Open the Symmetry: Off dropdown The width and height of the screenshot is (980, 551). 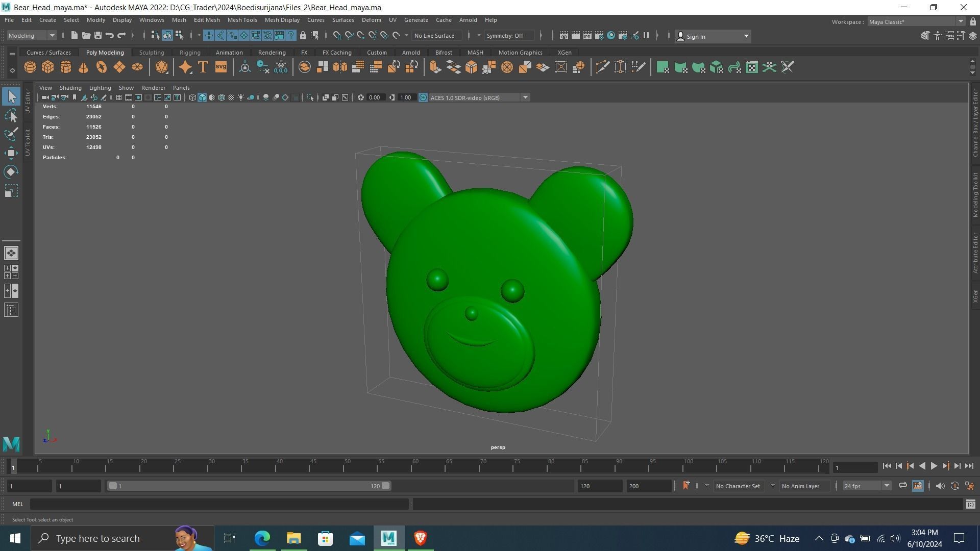click(x=508, y=36)
